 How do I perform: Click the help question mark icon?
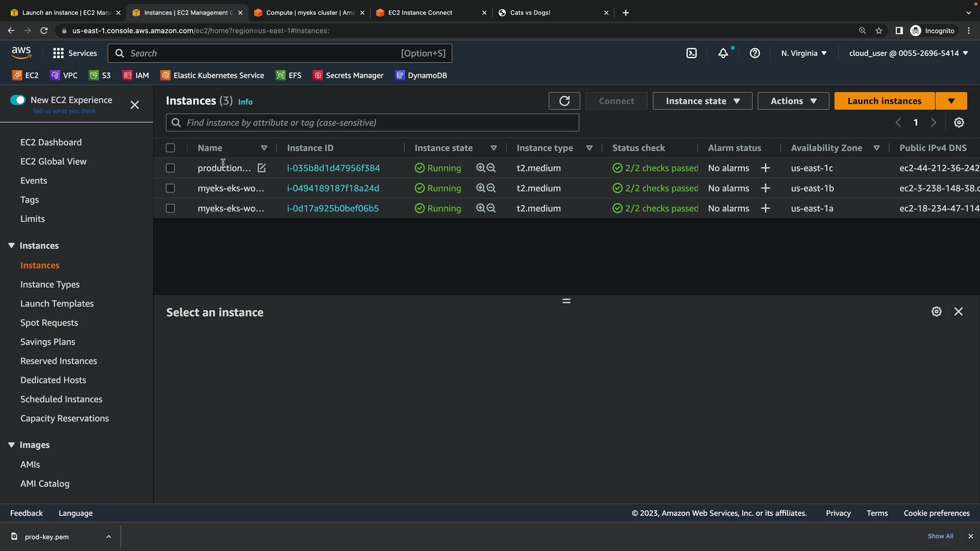point(755,53)
